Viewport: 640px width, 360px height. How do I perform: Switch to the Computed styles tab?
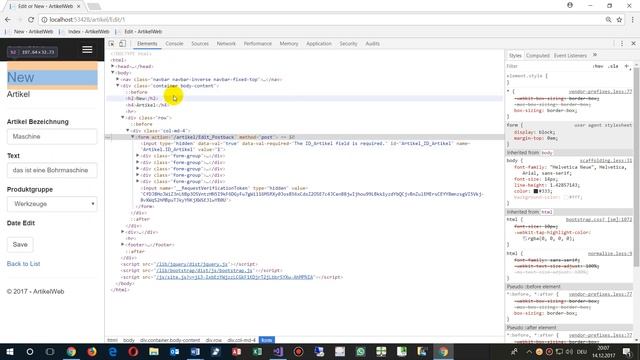point(538,55)
